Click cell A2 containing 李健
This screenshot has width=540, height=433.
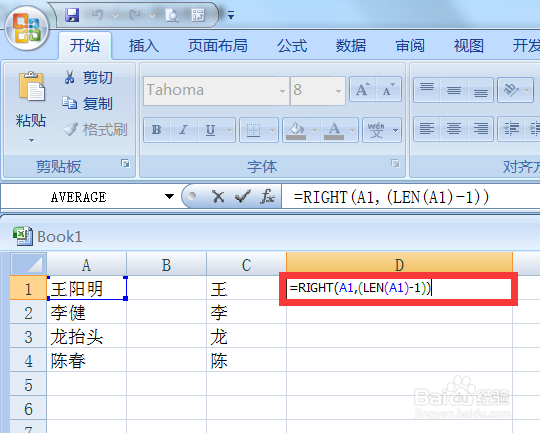coord(86,312)
